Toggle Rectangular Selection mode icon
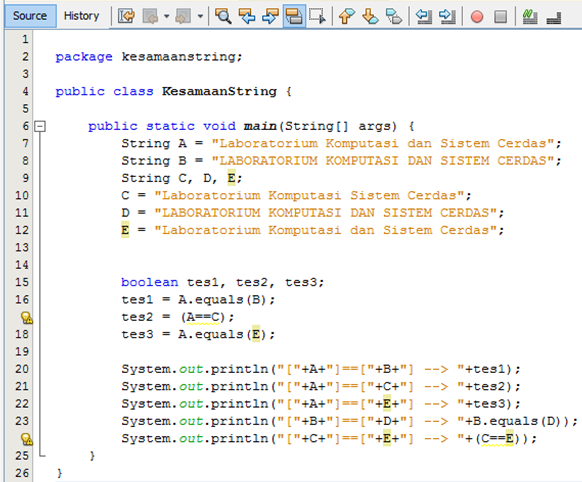The image size is (582, 482). point(318,16)
